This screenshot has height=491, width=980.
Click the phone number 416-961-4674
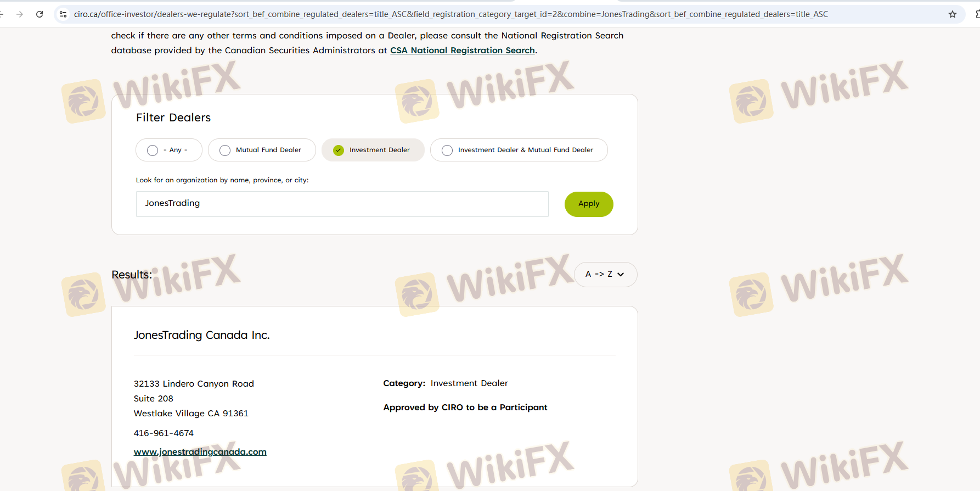click(164, 433)
